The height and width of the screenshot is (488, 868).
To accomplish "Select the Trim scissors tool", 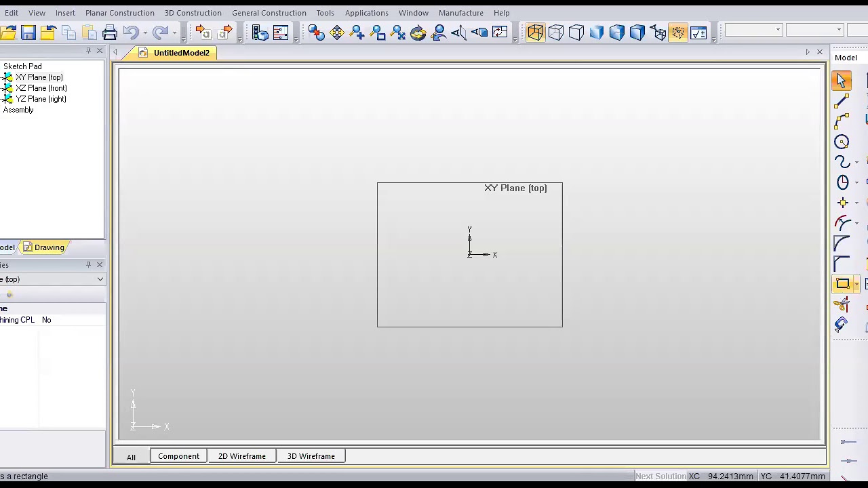I will 842,304.
